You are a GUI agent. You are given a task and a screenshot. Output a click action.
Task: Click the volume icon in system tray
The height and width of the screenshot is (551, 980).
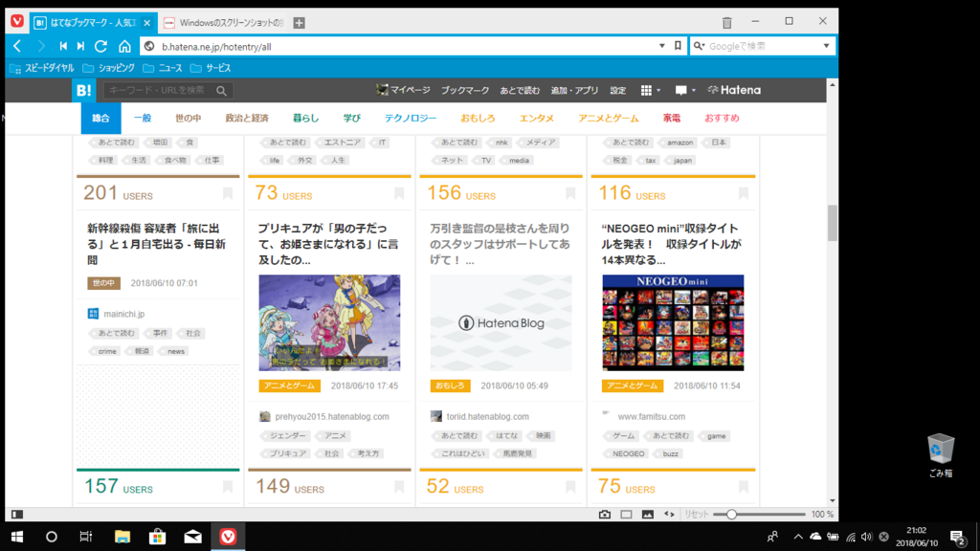coord(866,537)
